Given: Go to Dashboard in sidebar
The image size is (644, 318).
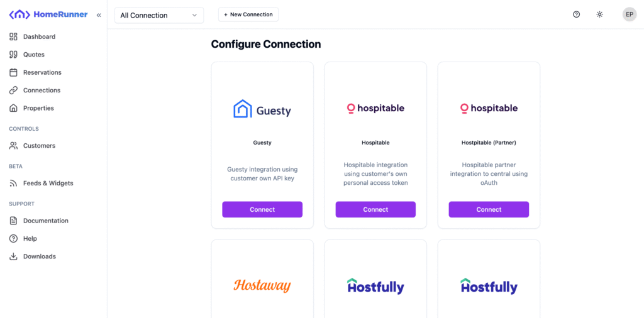Looking at the screenshot, I should pos(39,36).
